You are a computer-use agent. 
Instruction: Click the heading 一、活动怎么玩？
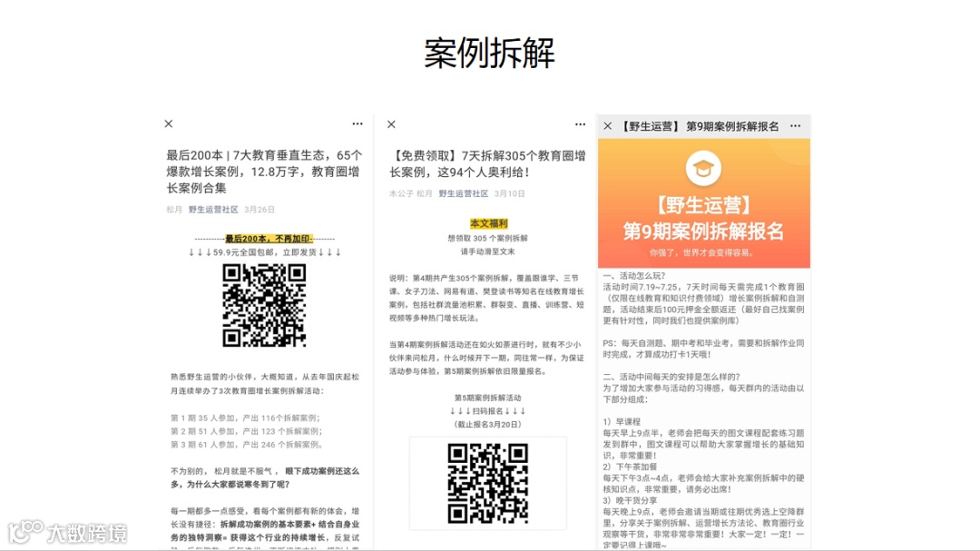(634, 276)
